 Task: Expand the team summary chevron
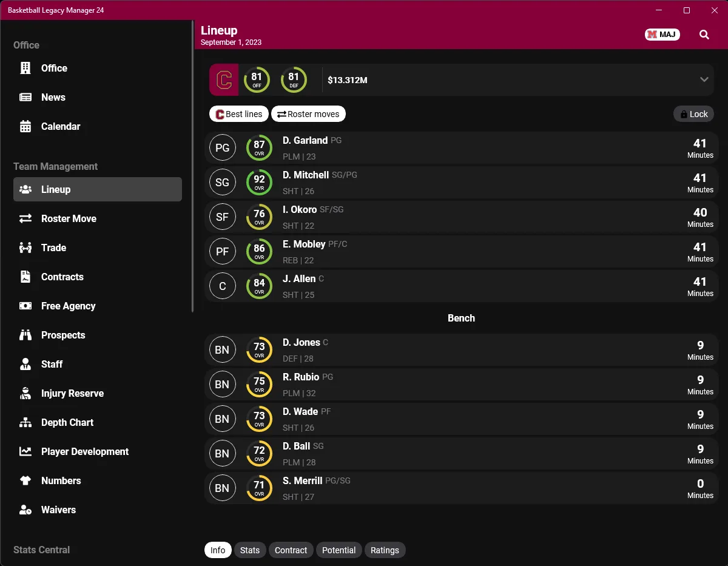(704, 79)
